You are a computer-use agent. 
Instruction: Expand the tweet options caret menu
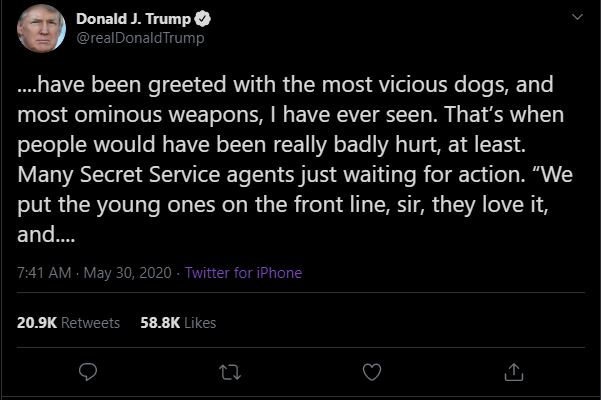coord(575,18)
